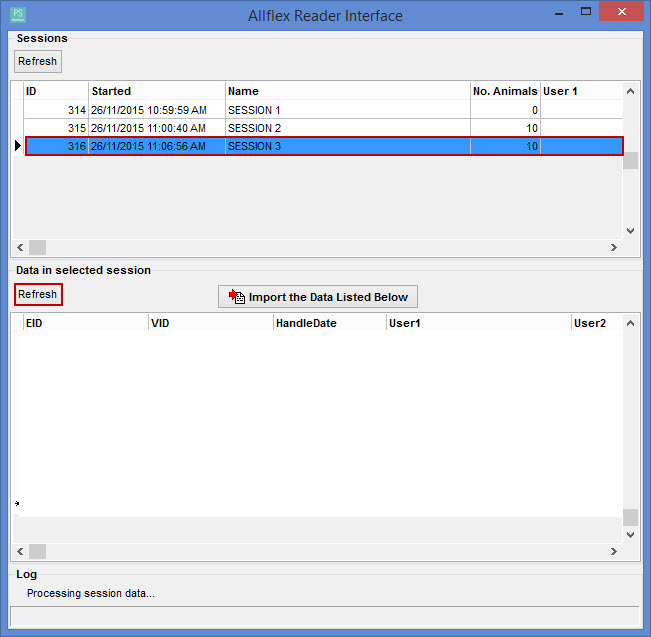Image resolution: width=651 pixels, height=637 pixels.
Task: Click VID column header
Action: pos(211,323)
